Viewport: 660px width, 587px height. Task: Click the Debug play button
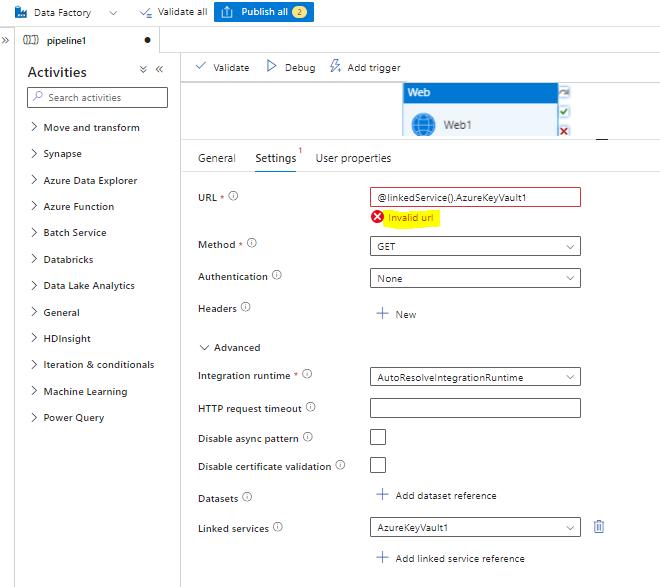pos(291,67)
